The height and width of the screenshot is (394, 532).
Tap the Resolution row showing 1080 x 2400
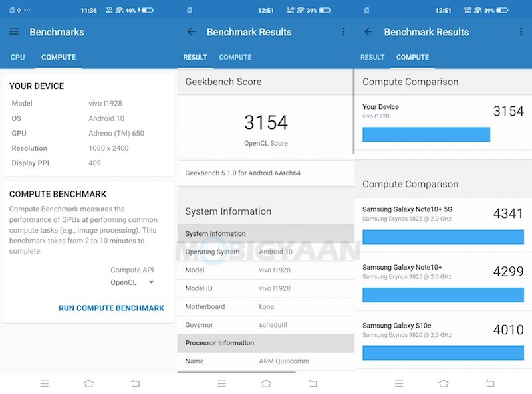click(x=88, y=148)
